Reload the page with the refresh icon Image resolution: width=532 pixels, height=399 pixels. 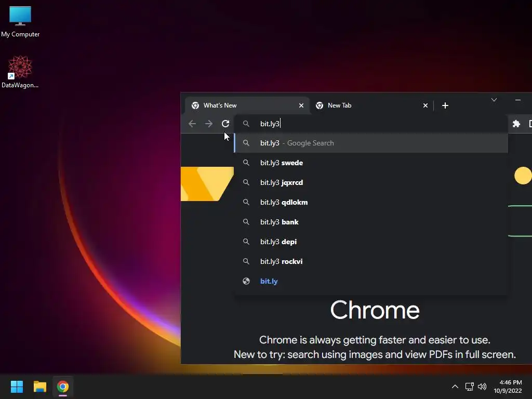coord(225,124)
